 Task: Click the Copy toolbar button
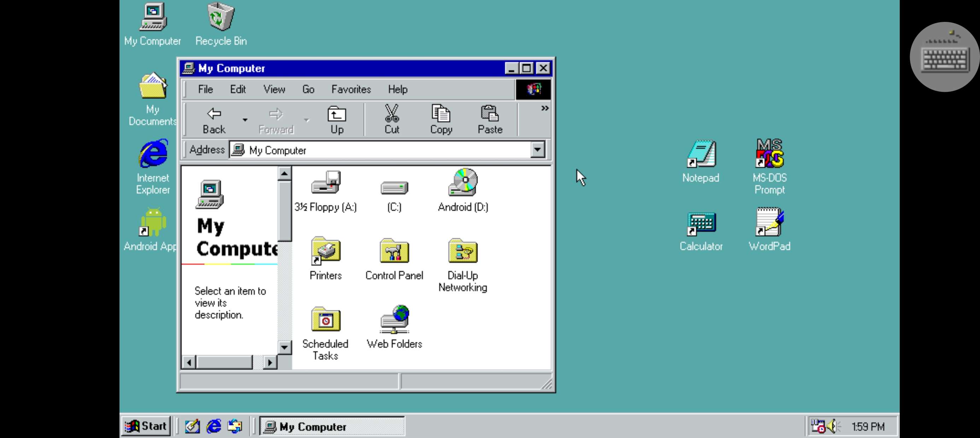tap(441, 119)
